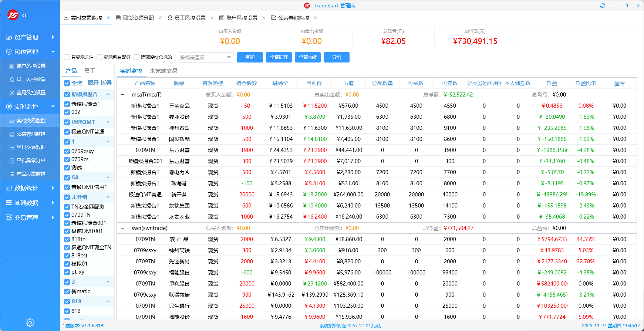Collapse the 极速QMT product group
The height and width of the screenshot is (331, 644).
coord(108,122)
